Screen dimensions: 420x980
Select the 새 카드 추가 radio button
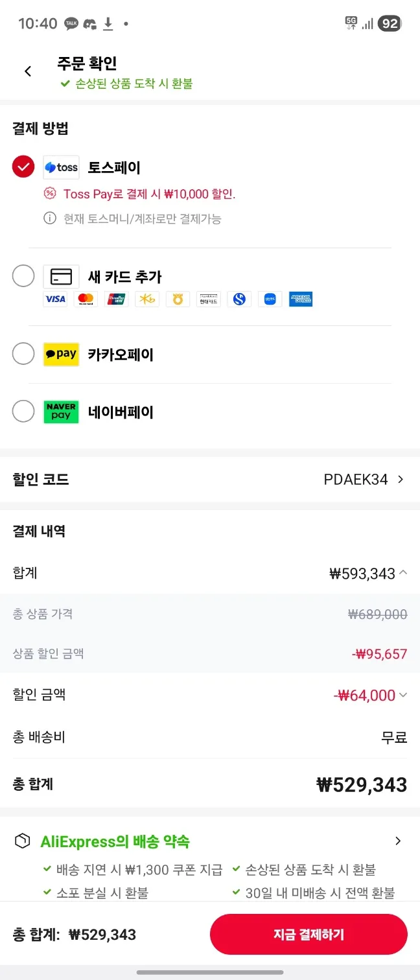(x=23, y=276)
